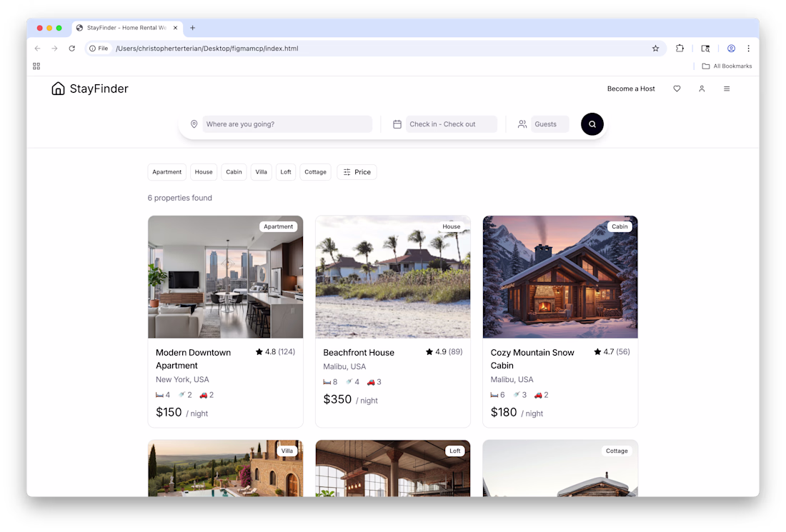Click 6 properties found text
This screenshot has width=786, height=532.
click(180, 198)
